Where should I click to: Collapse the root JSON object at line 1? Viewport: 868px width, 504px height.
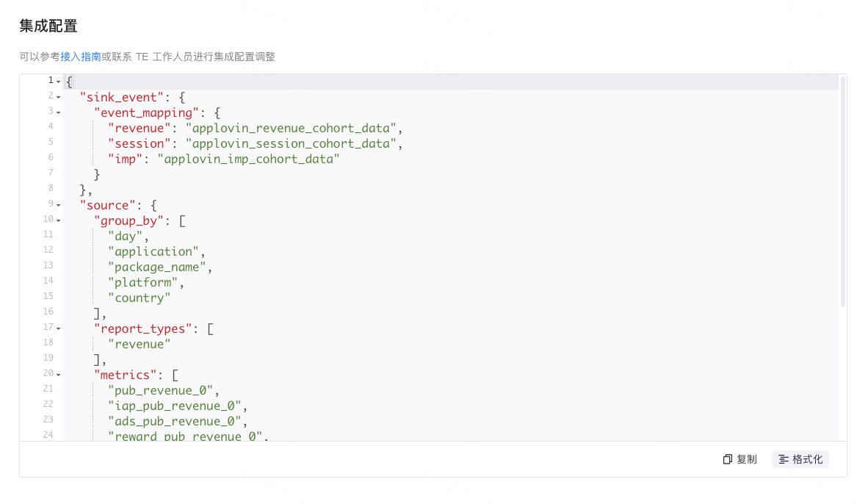pyautogui.click(x=57, y=81)
